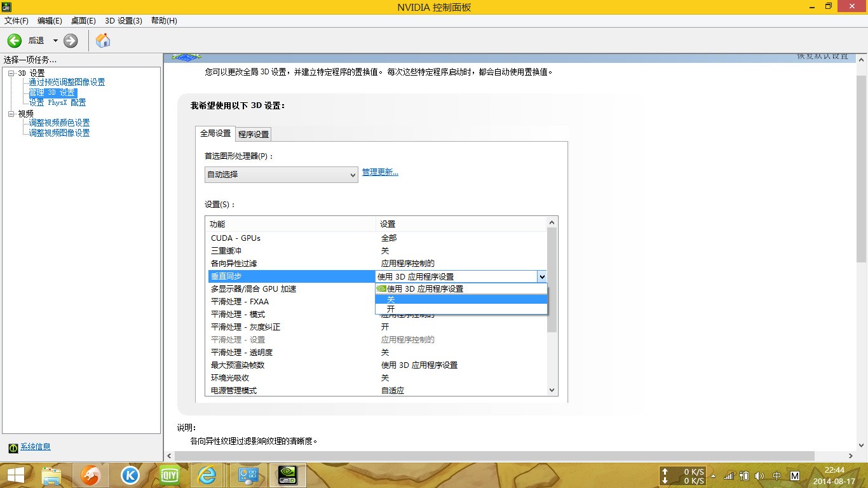Screen dimensions: 868x488
Task: Click the green Back arrow icon
Action: tap(14, 41)
